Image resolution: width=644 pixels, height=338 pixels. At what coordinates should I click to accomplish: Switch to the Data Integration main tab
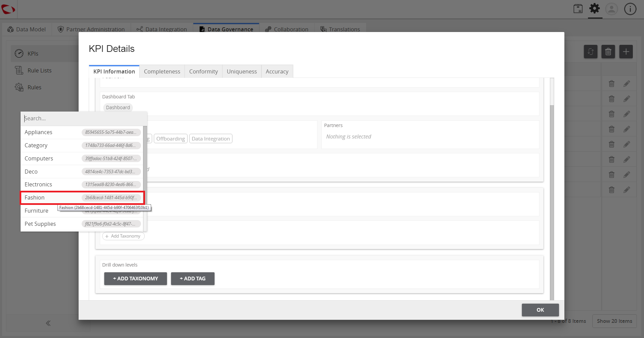tap(162, 29)
